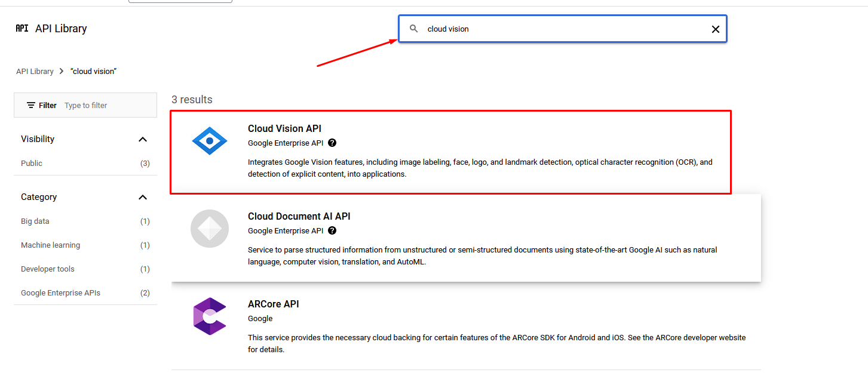
Task: Click the Filter list icon
Action: point(31,105)
